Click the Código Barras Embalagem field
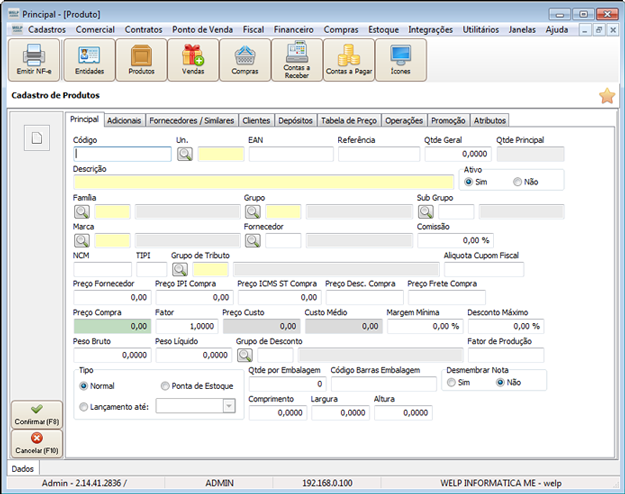 pos(384,384)
